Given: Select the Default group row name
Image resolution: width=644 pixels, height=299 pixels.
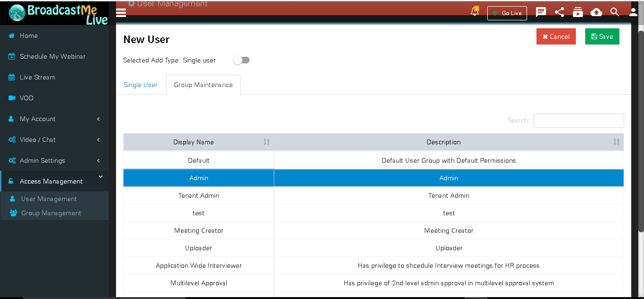Looking at the screenshot, I should click(199, 160).
